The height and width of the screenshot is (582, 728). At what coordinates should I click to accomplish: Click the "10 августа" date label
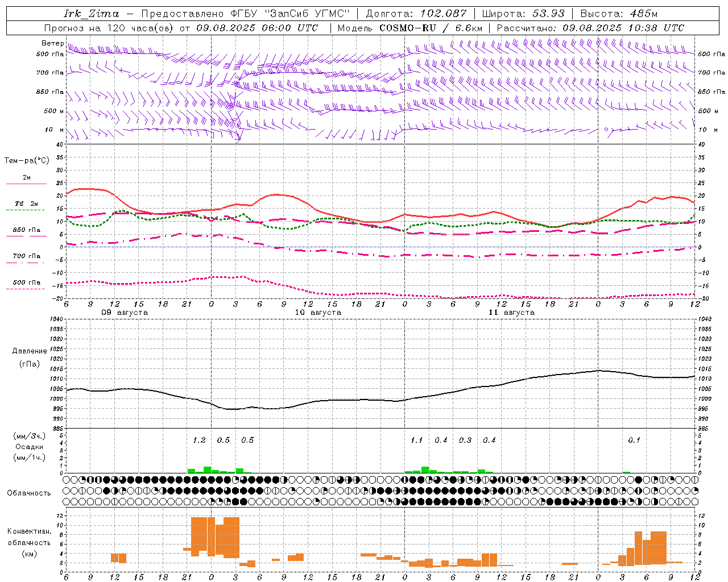pyautogui.click(x=318, y=313)
